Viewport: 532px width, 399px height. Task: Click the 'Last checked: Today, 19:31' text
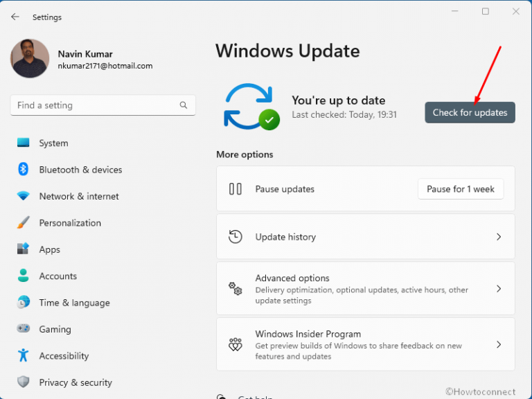(x=344, y=115)
